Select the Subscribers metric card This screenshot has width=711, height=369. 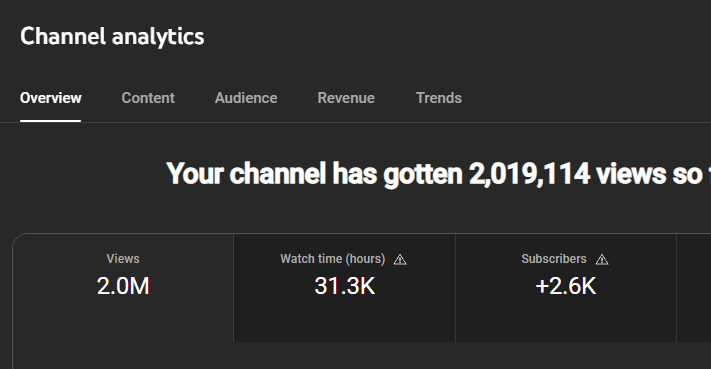pos(566,288)
